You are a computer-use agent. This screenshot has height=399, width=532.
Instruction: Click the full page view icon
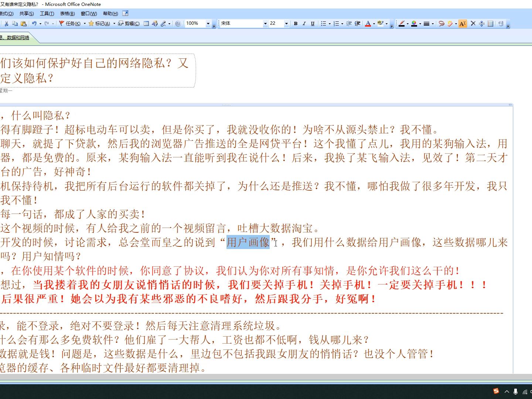click(x=125, y=14)
